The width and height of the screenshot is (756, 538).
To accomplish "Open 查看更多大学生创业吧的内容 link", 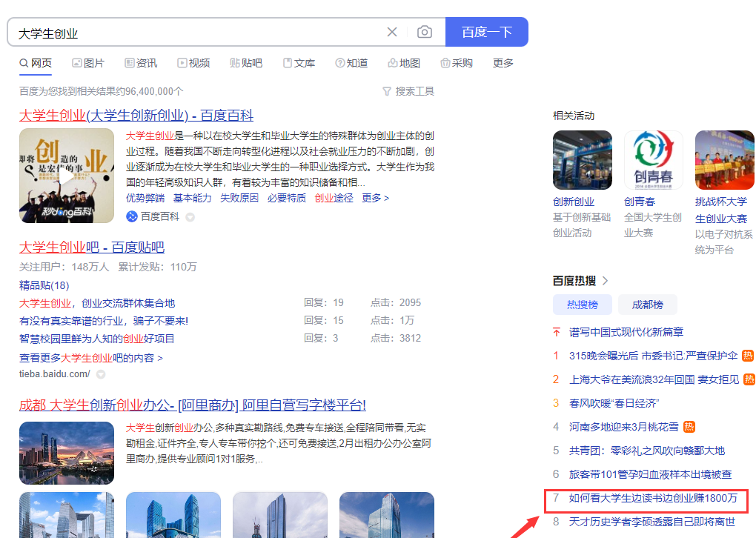I will (x=91, y=358).
